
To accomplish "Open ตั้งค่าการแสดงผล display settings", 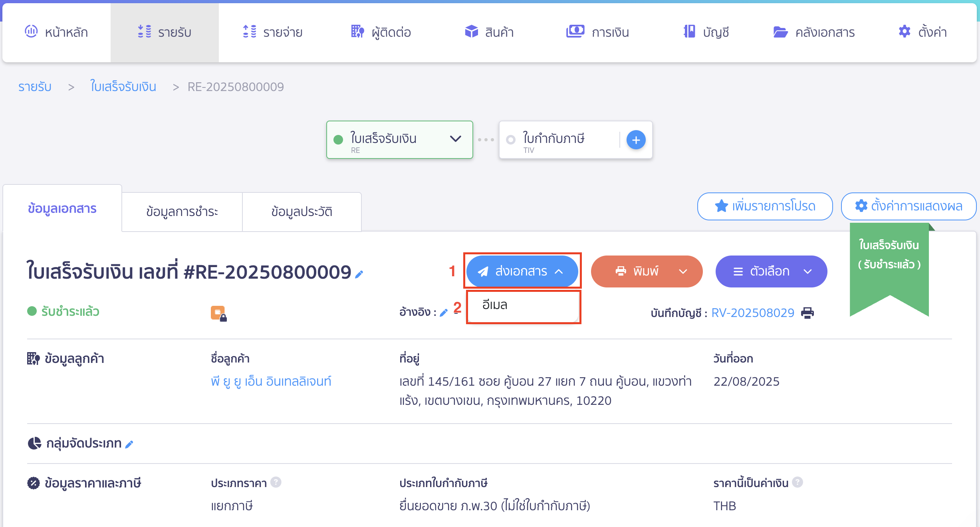I will tap(909, 206).
